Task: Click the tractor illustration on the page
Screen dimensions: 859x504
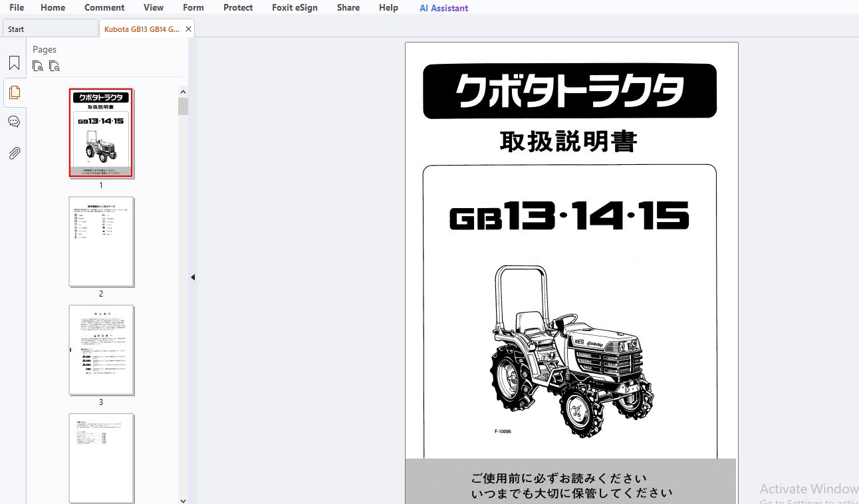Action: pyautogui.click(x=572, y=351)
